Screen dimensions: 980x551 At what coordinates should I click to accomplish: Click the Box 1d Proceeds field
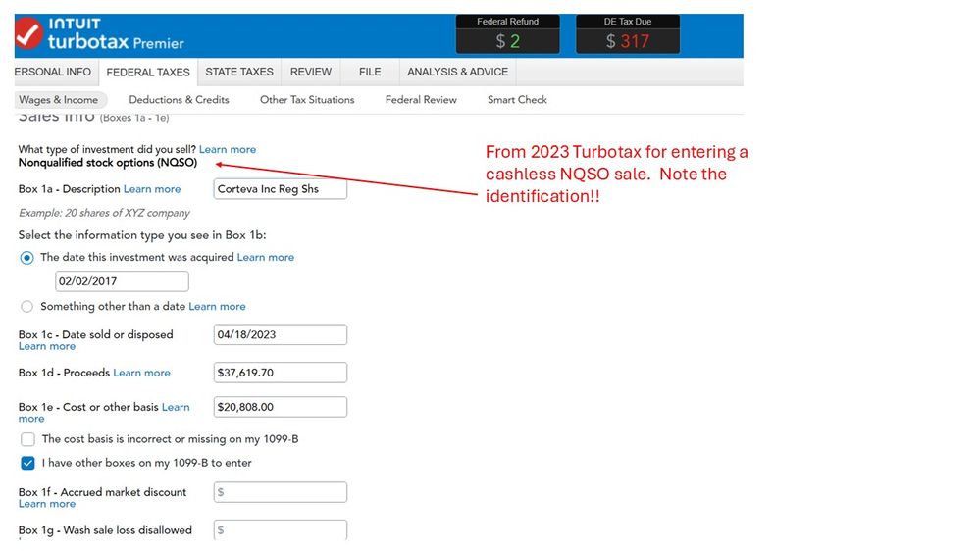coord(280,373)
